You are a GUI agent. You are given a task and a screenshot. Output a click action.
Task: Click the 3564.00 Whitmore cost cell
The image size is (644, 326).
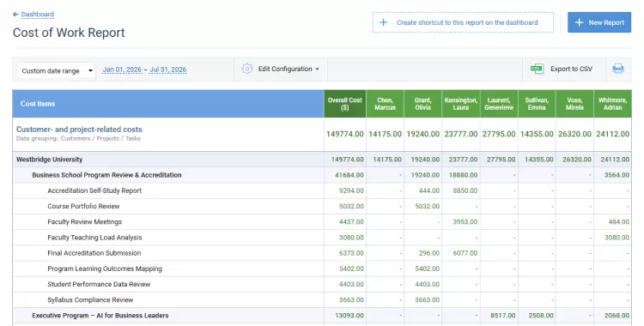(x=617, y=175)
